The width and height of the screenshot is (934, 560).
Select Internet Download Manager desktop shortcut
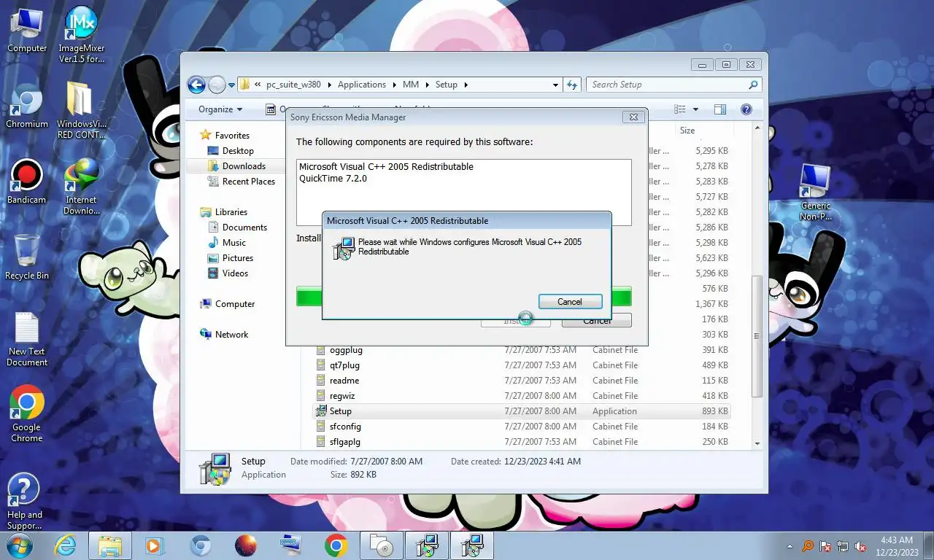81,187
